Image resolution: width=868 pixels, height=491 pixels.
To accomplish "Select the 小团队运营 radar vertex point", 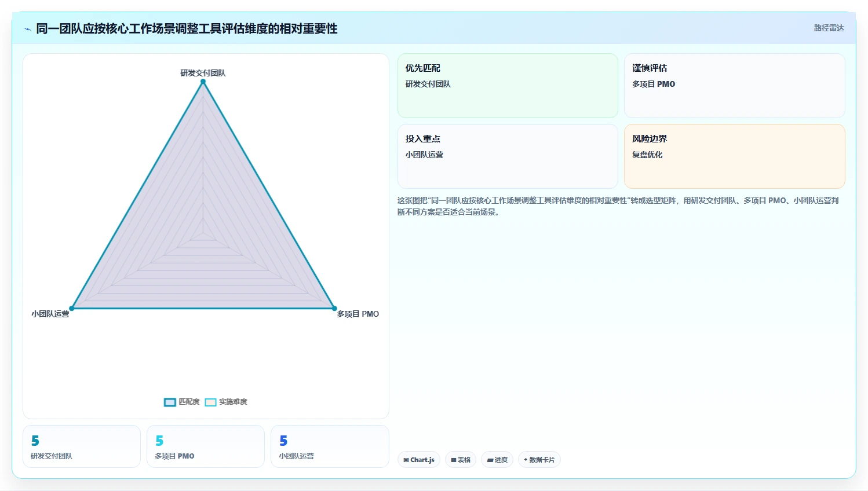I will click(x=72, y=308).
